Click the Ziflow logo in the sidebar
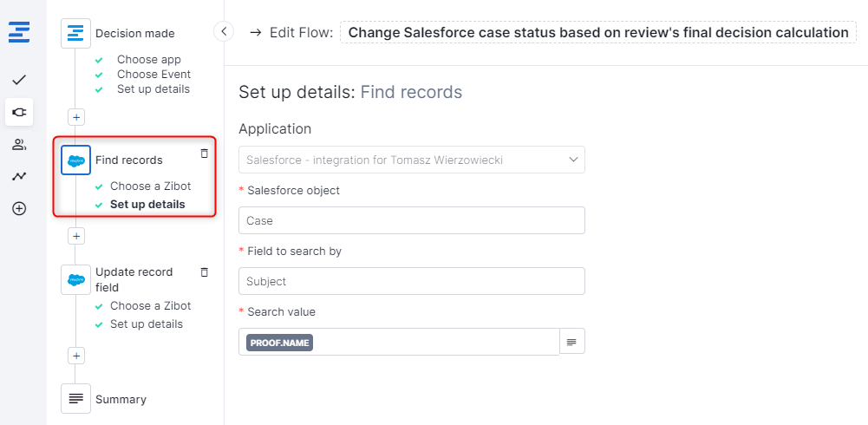This screenshot has width=868, height=425. [x=19, y=31]
